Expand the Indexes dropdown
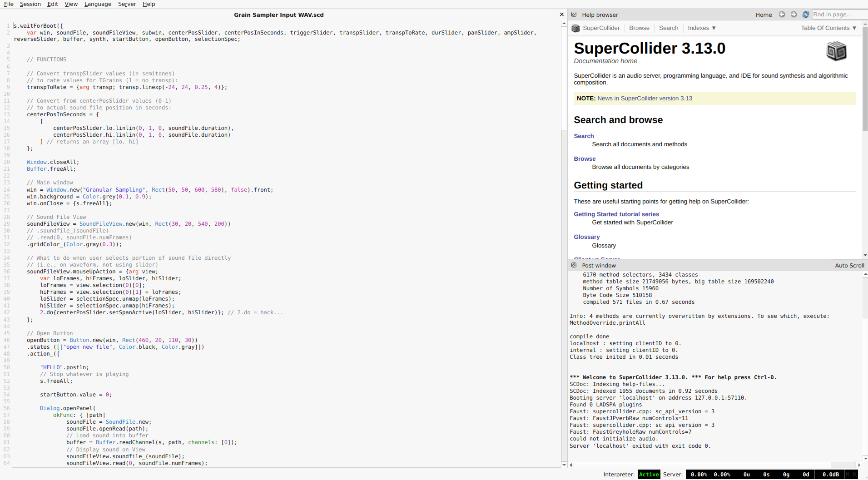The image size is (868, 480). [702, 28]
